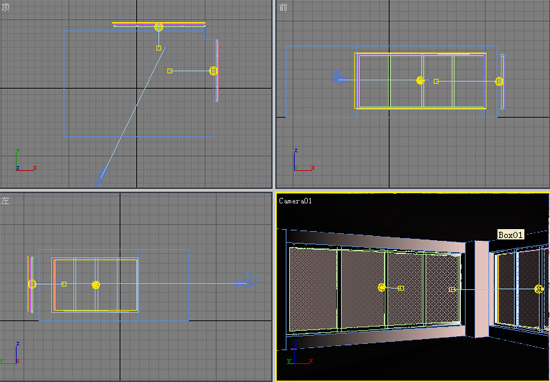Select the leftmost light icon in Left viewport
550x382 pixels.
32,284
